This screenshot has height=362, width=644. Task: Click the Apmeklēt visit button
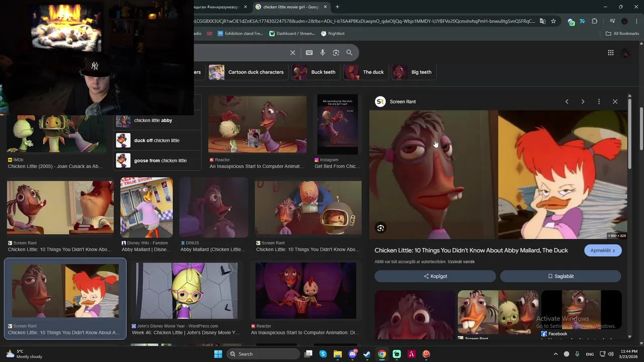click(603, 250)
